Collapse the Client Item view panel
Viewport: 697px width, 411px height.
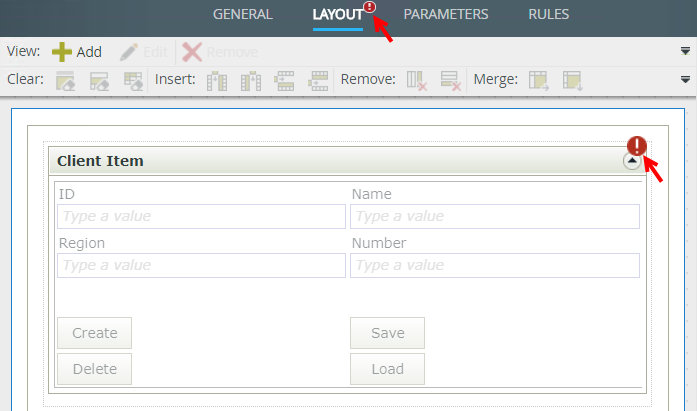[632, 161]
